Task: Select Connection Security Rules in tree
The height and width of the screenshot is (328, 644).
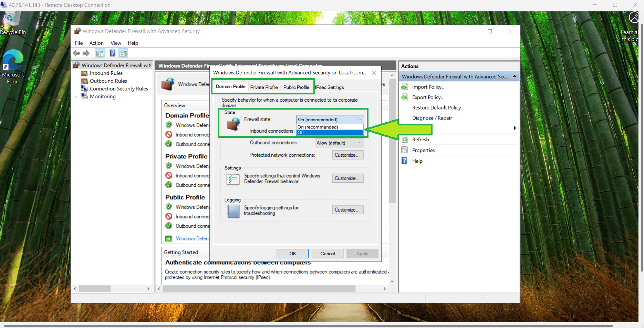Action: pyautogui.click(x=119, y=89)
